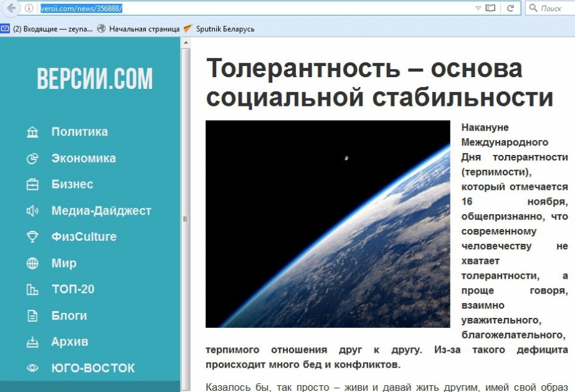Click the inbox tray icon beside Архив
575x392 pixels.
tap(32, 342)
